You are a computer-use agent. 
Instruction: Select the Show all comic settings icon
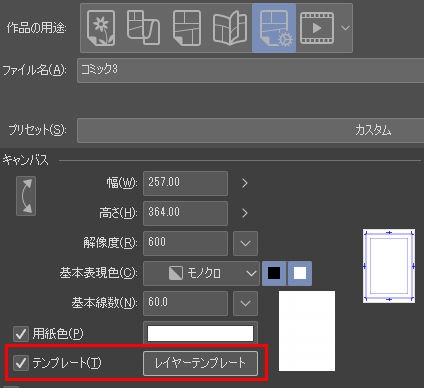tap(274, 28)
